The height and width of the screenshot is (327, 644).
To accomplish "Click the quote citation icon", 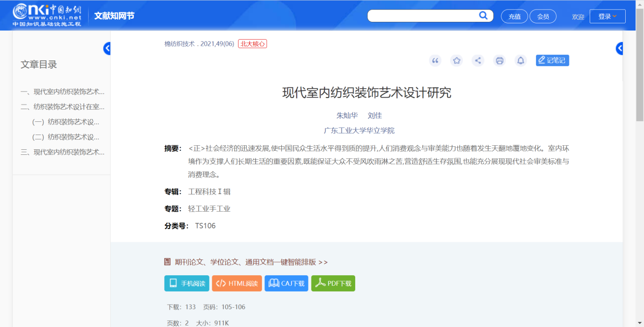I will pyautogui.click(x=435, y=61).
